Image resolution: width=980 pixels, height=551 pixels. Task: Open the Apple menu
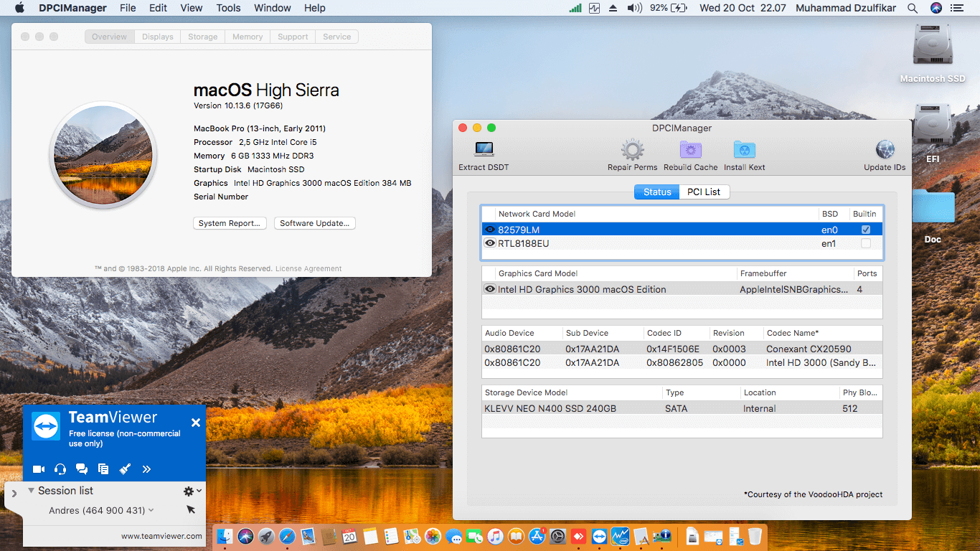[x=19, y=8]
